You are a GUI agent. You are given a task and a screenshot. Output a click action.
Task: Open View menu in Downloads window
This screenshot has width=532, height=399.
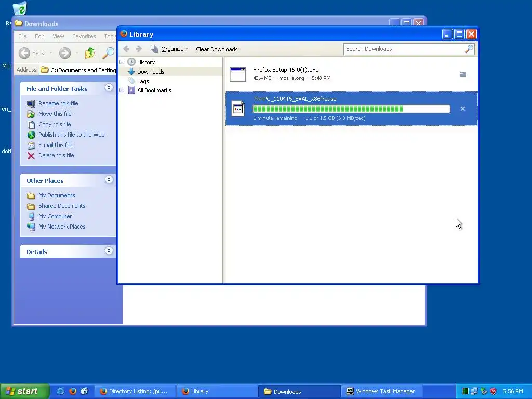(58, 36)
